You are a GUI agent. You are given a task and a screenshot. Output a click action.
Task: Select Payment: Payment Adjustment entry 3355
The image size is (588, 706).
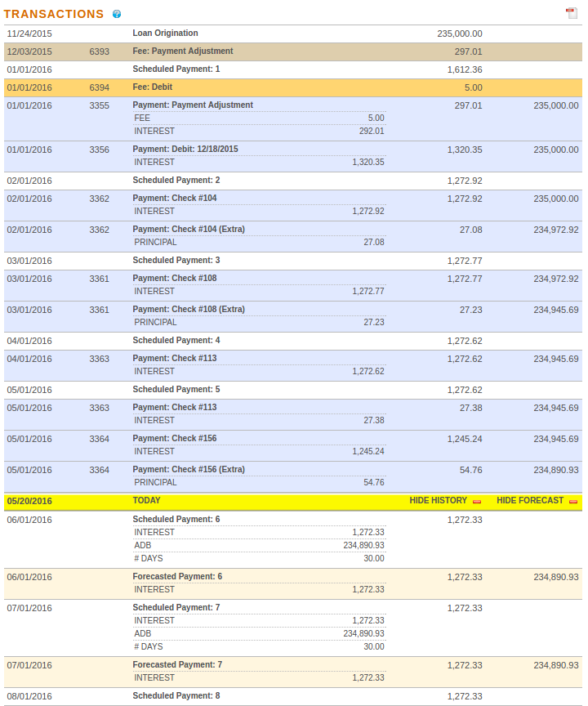(x=293, y=118)
